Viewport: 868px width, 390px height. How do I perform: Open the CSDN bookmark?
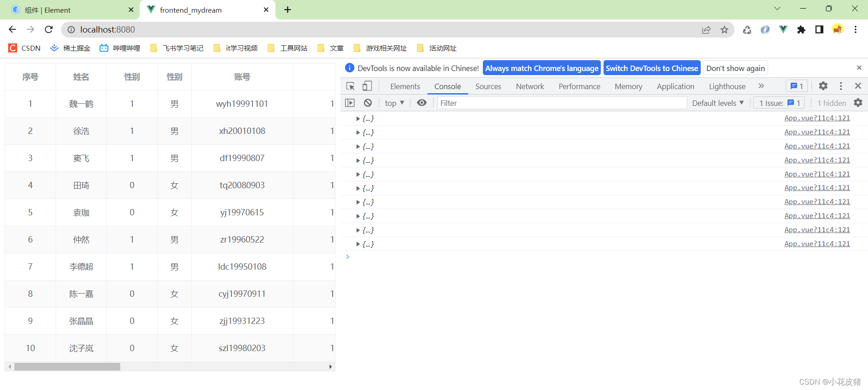(24, 48)
